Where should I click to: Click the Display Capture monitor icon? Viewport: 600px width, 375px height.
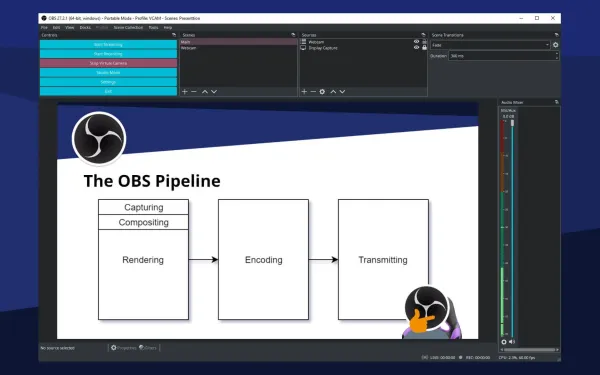click(x=303, y=48)
